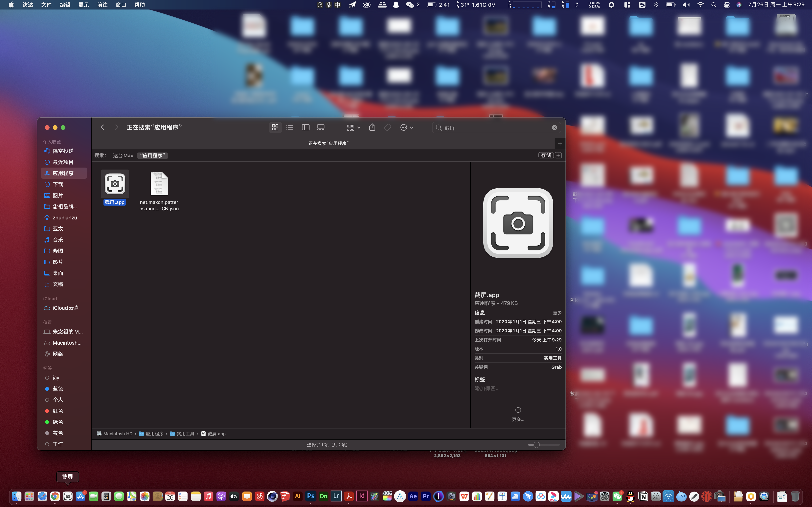
Task: Open the 截屏 icon in the Dock
Action: [x=68, y=496]
